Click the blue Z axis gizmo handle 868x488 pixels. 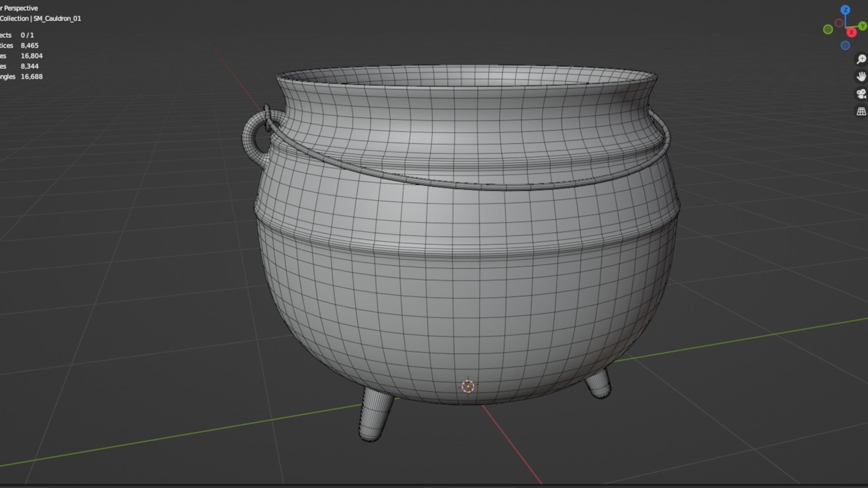845,10
